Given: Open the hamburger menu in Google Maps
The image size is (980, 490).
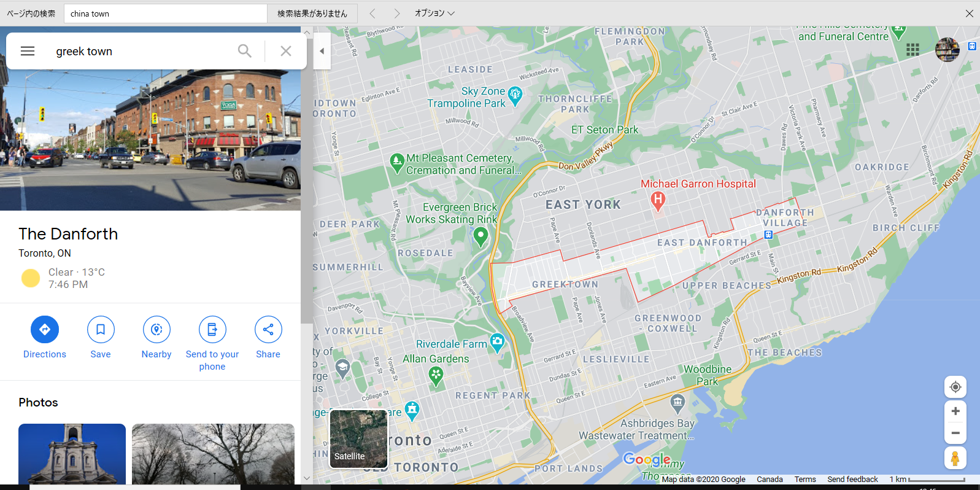Looking at the screenshot, I should click(x=28, y=51).
